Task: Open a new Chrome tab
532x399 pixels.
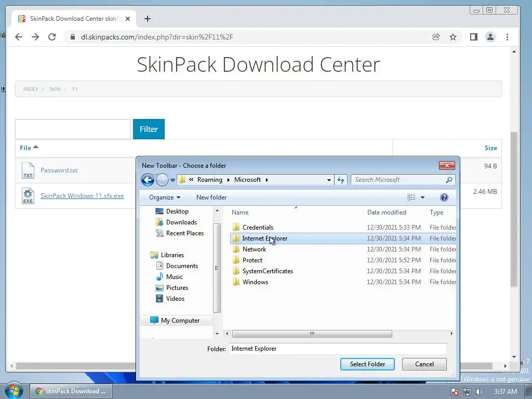Action: pos(147,19)
